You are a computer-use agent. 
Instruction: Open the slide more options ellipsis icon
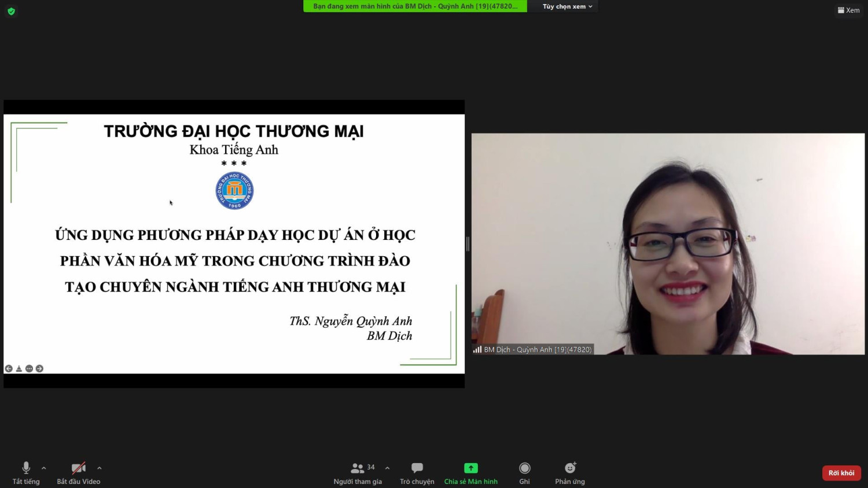click(x=30, y=369)
